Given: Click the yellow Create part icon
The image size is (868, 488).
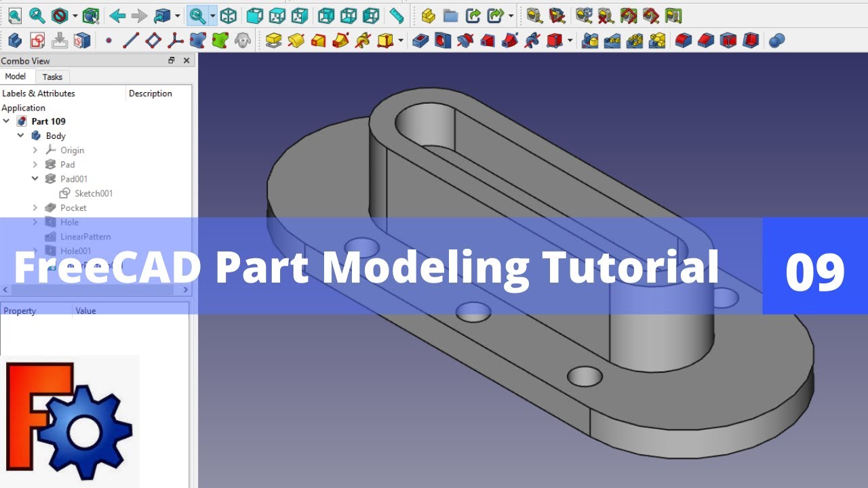Looking at the screenshot, I should pos(428,15).
